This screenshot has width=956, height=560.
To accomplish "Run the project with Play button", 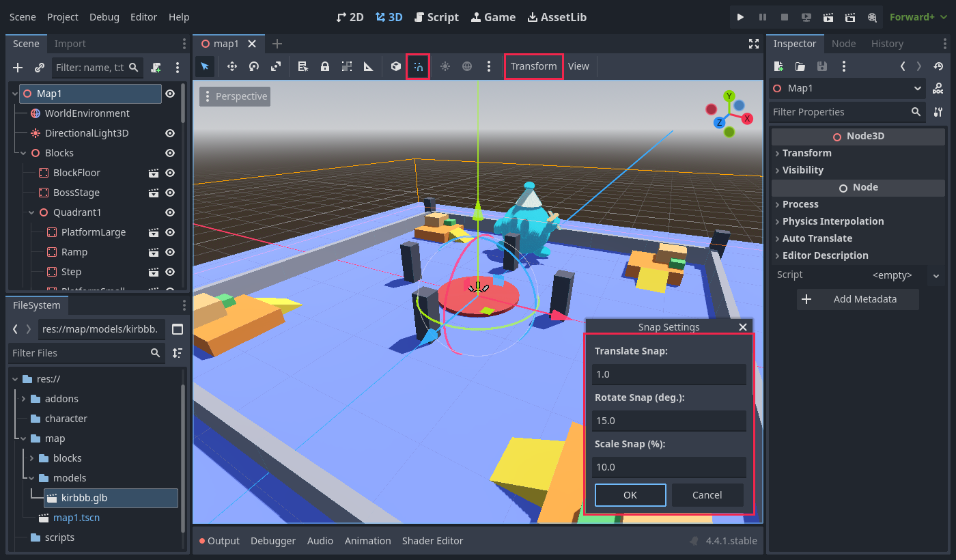I will (741, 17).
